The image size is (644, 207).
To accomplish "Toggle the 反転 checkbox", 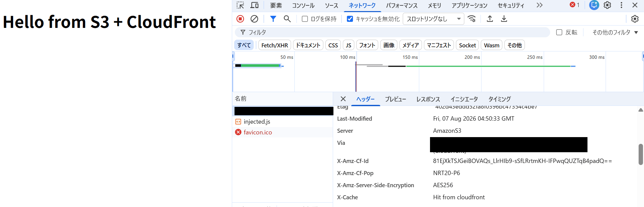I will [x=559, y=32].
